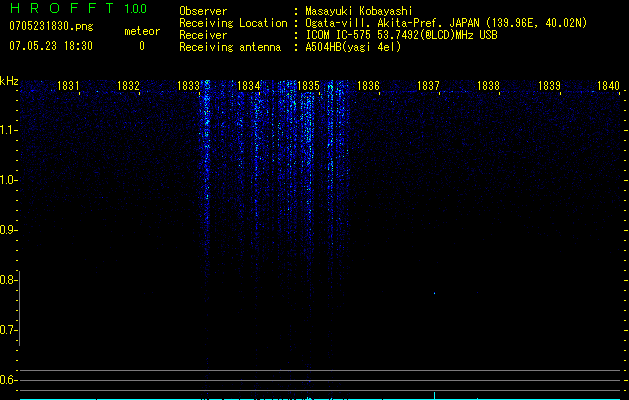
Task: Click the 0.6 kHz frequency label
Action: (x=8, y=380)
